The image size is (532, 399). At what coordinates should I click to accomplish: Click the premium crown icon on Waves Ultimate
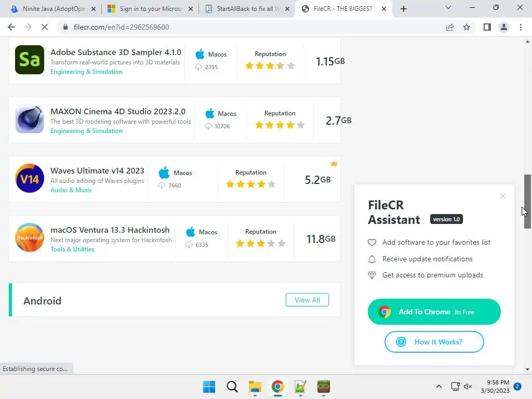pyautogui.click(x=334, y=164)
